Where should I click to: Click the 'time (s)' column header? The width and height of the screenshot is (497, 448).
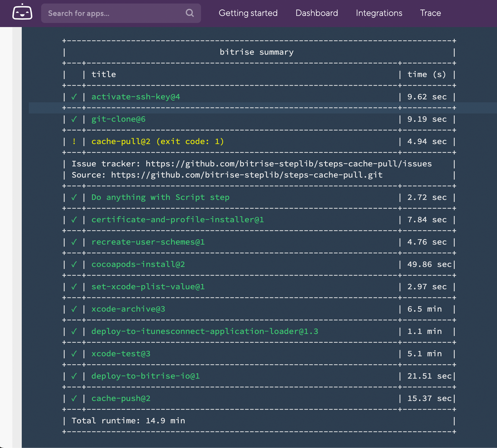pyautogui.click(x=426, y=74)
